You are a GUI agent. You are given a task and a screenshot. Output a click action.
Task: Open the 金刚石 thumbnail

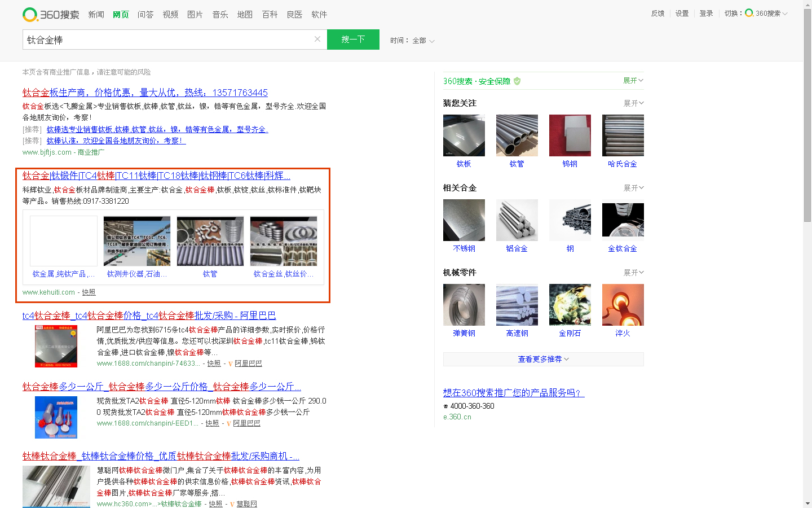[x=570, y=305]
